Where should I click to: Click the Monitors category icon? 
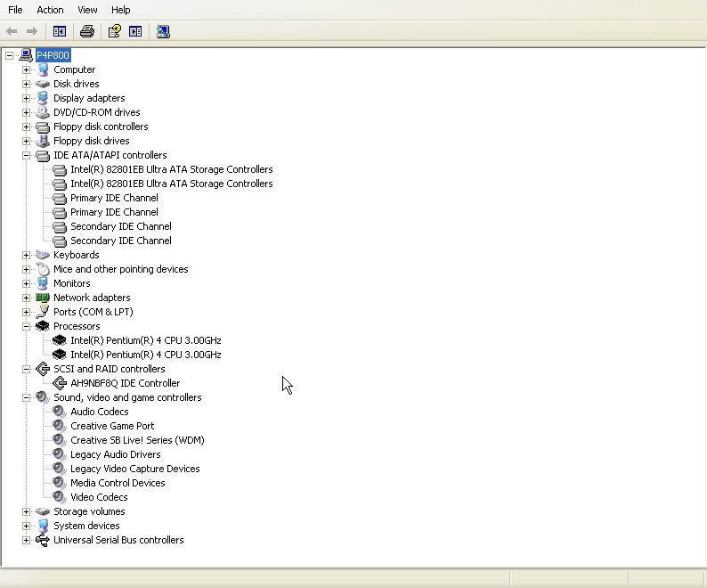click(43, 283)
